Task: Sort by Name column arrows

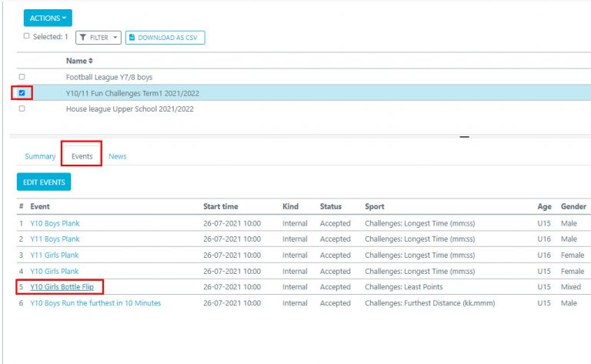Action: tap(91, 61)
